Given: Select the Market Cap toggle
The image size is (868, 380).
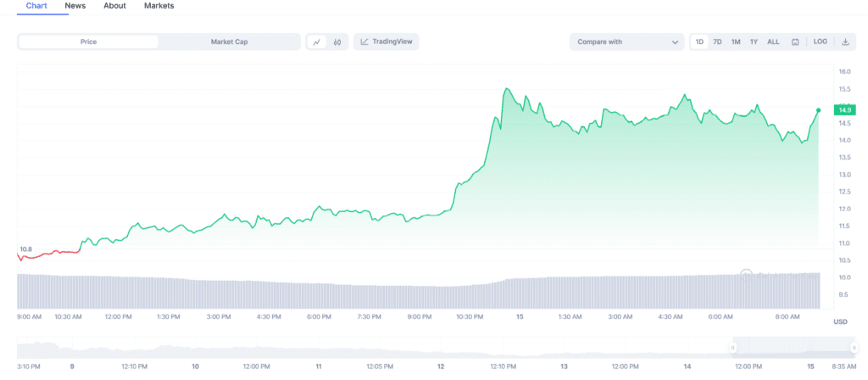Looking at the screenshot, I should pyautogui.click(x=229, y=42).
